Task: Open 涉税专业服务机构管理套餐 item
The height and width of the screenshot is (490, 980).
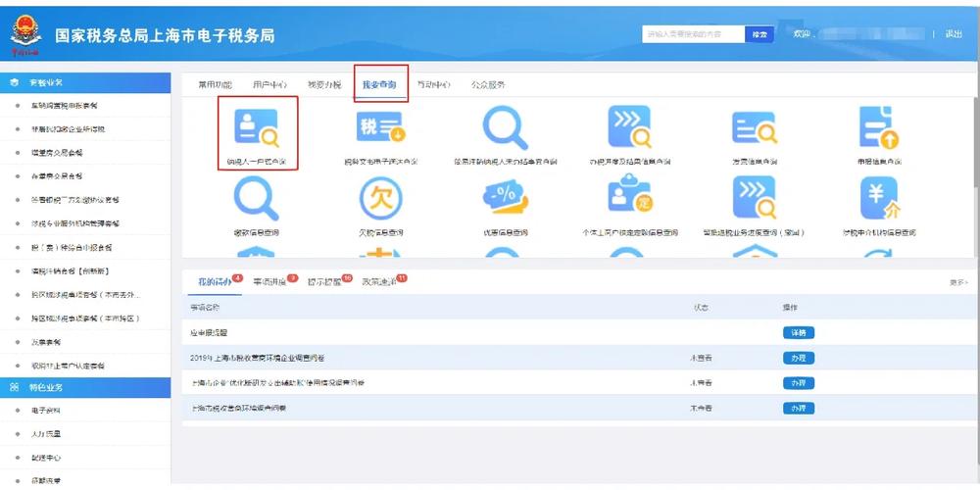Action: pyautogui.click(x=75, y=223)
